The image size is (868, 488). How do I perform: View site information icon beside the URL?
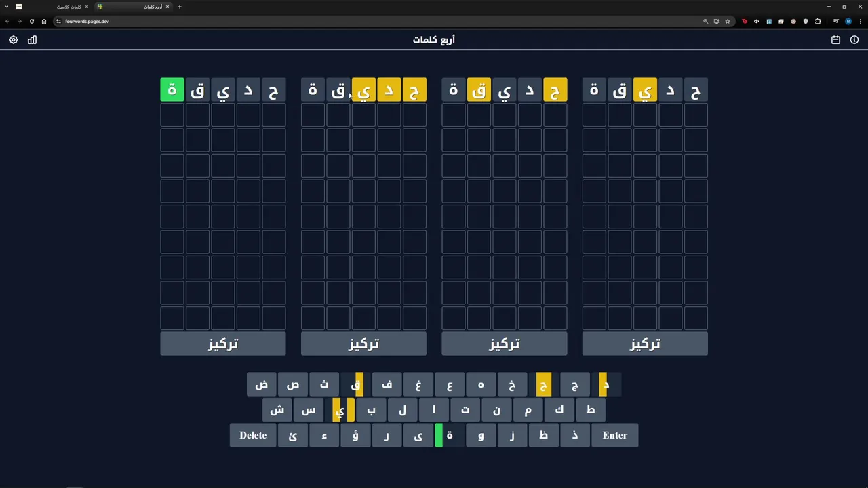pyautogui.click(x=58, y=21)
